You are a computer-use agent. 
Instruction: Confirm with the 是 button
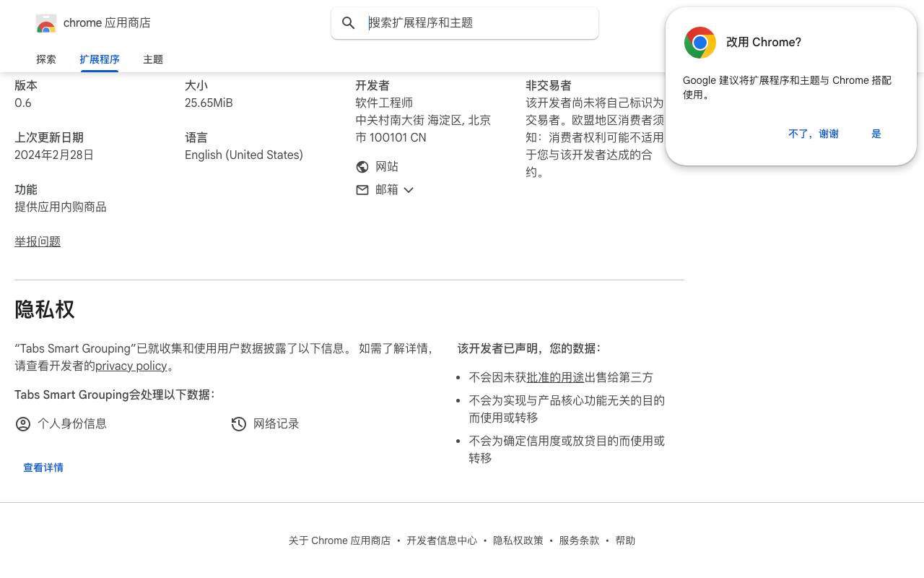pos(876,134)
